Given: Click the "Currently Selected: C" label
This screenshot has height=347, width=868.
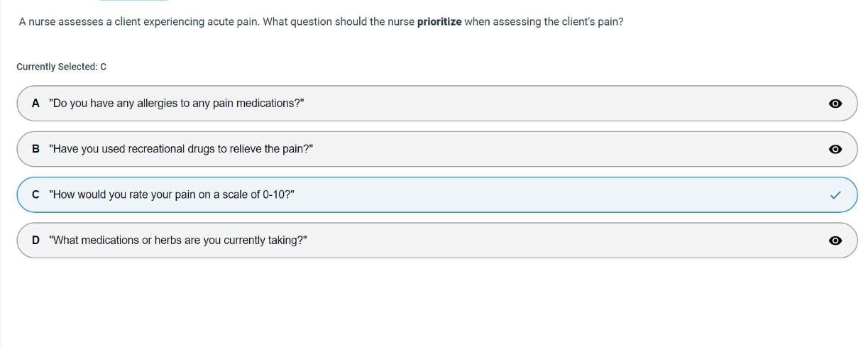Looking at the screenshot, I should [x=61, y=67].
